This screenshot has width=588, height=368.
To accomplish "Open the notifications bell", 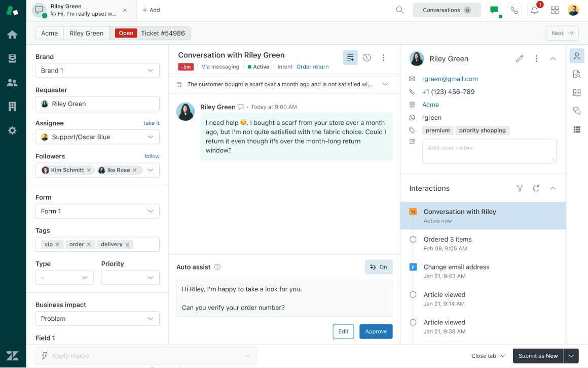I will click(x=534, y=10).
